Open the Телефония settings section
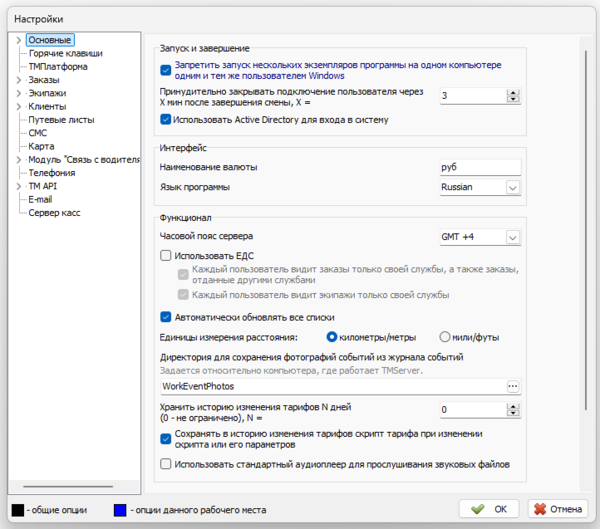Image resolution: width=600 pixels, height=529 pixels. (x=51, y=172)
